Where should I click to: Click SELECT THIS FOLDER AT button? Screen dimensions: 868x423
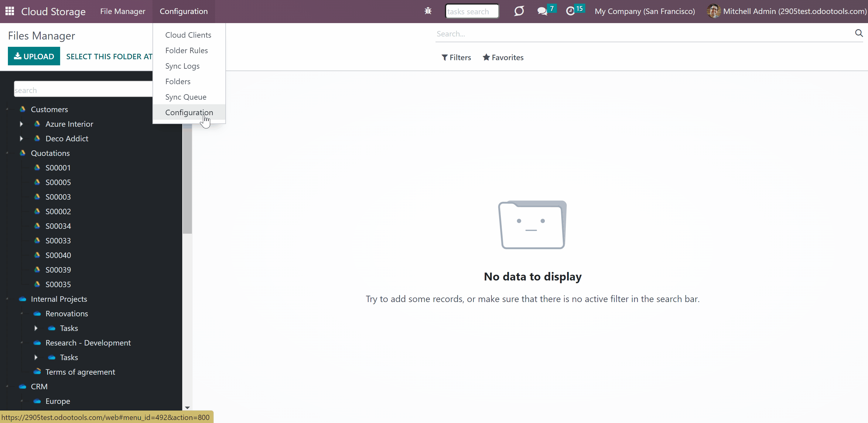109,56
